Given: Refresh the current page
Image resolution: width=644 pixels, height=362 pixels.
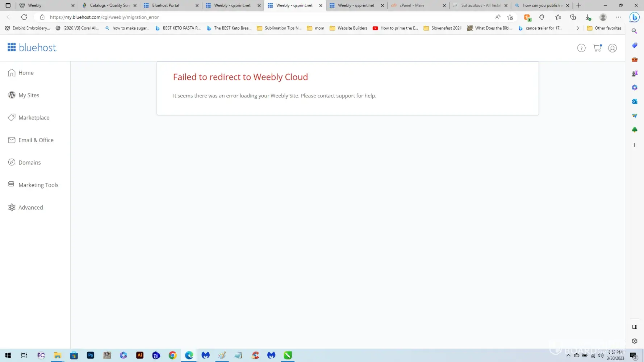Looking at the screenshot, I should [24, 17].
